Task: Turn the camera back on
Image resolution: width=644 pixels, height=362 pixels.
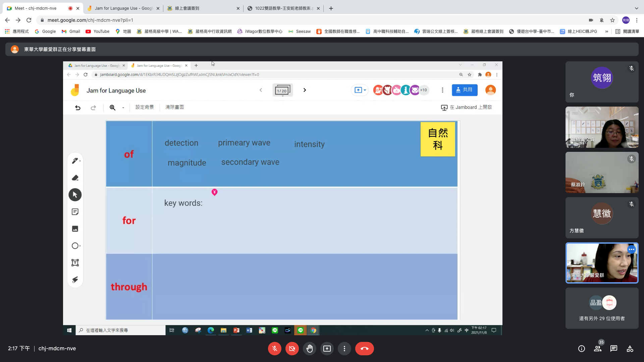Action: pyautogui.click(x=292, y=349)
